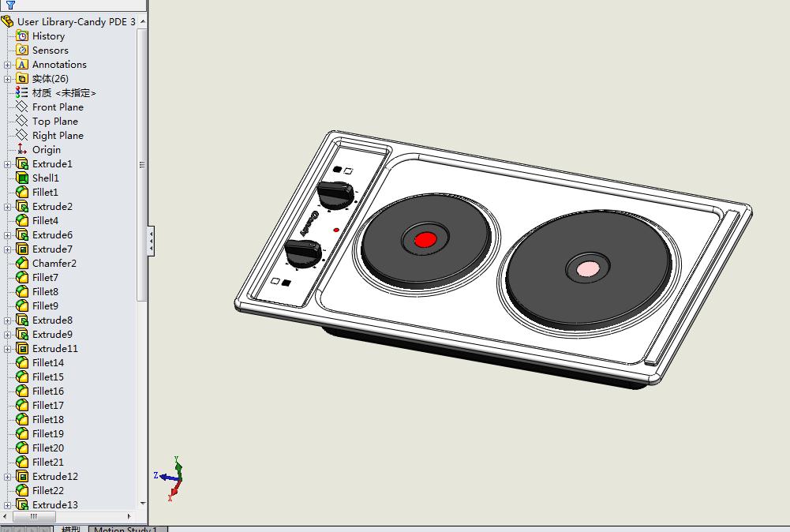The image size is (790, 532).
Task: Click the solid bodies 实体(26) folder icon
Action: click(21, 78)
